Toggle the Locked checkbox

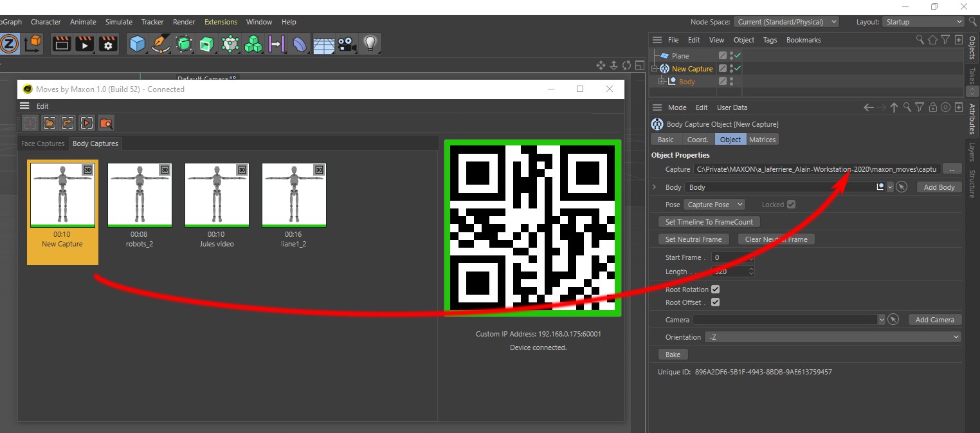coord(791,205)
